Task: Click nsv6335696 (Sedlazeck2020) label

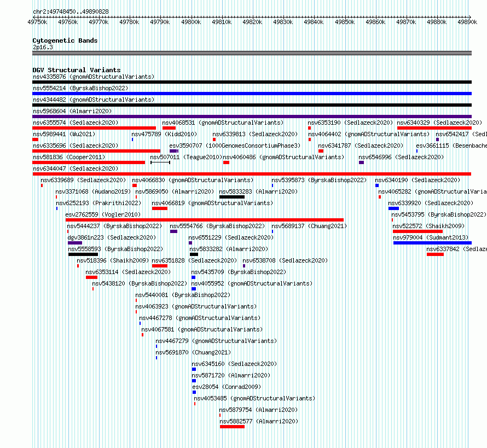Action: [x=76, y=146]
